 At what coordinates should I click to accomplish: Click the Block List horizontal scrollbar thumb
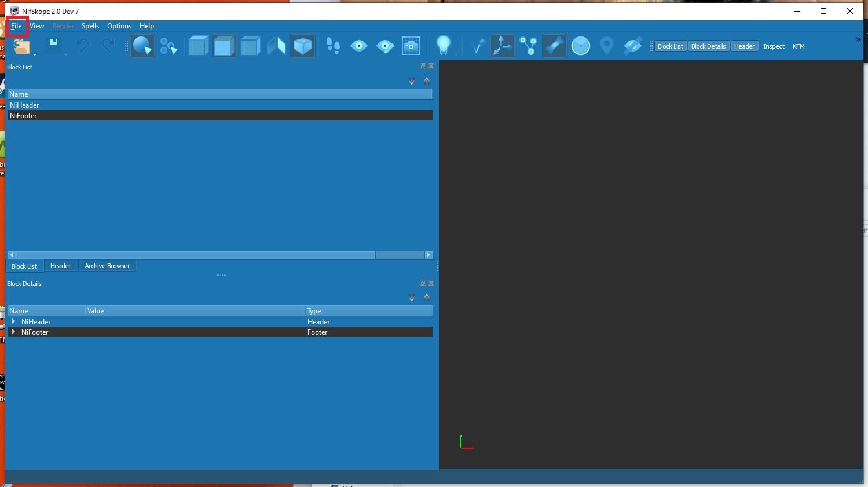[x=196, y=255]
